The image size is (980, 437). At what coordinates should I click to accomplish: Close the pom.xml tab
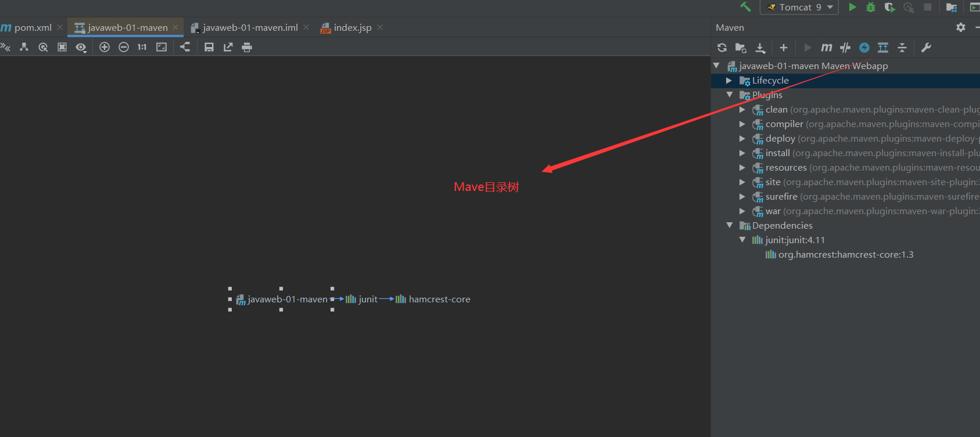(60, 27)
